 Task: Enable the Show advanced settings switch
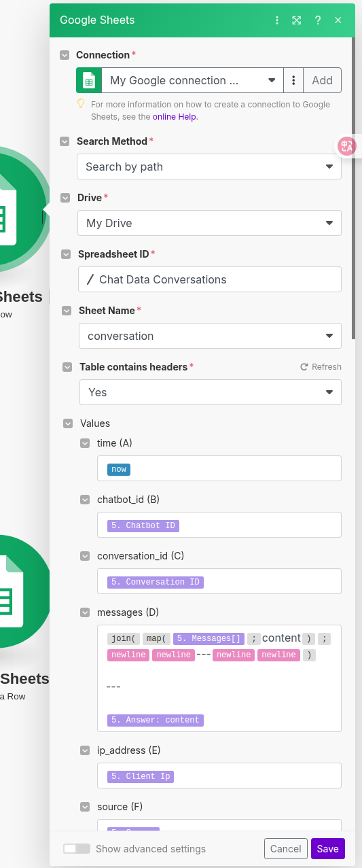coord(77,849)
